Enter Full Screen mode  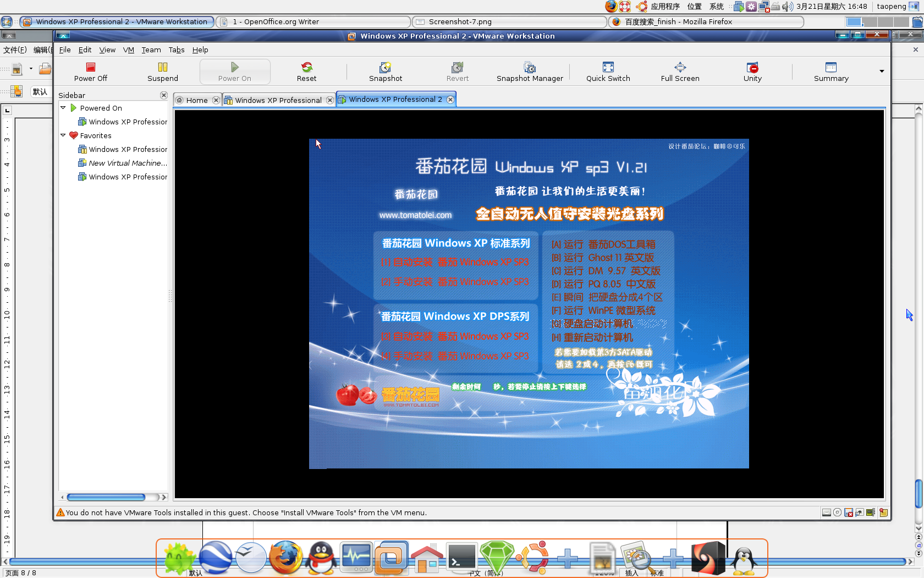(x=680, y=72)
